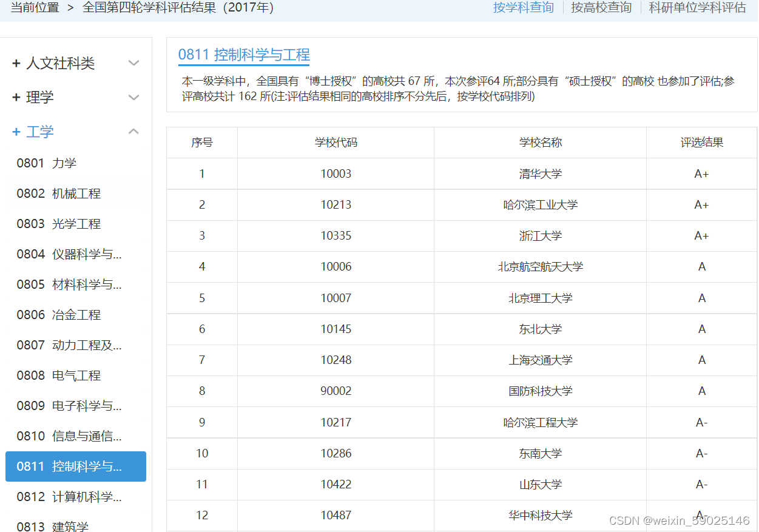Viewport: 759px width, 532px height.
Task: Click the A result for 东北大学
Action: [x=702, y=329]
